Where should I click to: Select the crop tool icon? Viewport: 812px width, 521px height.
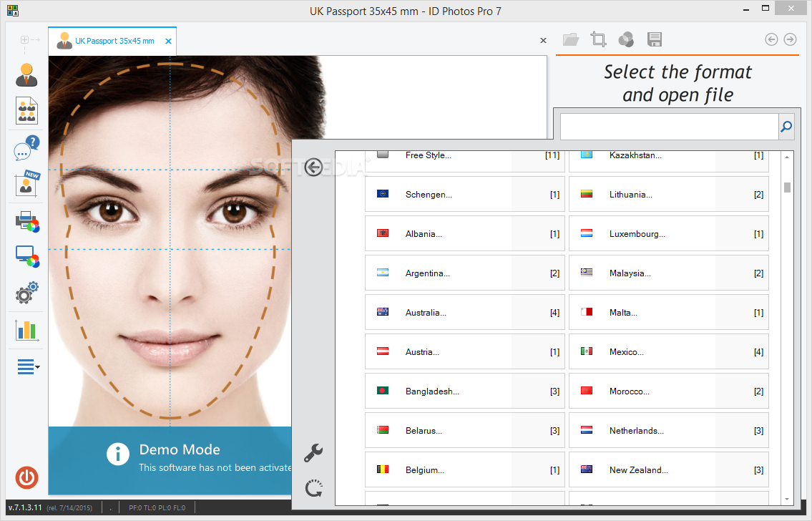pyautogui.click(x=599, y=39)
